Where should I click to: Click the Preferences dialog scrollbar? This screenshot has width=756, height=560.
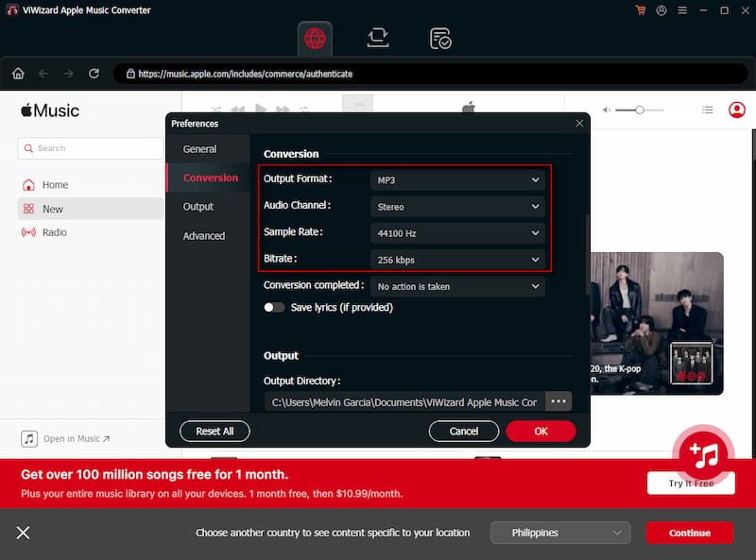587,253
